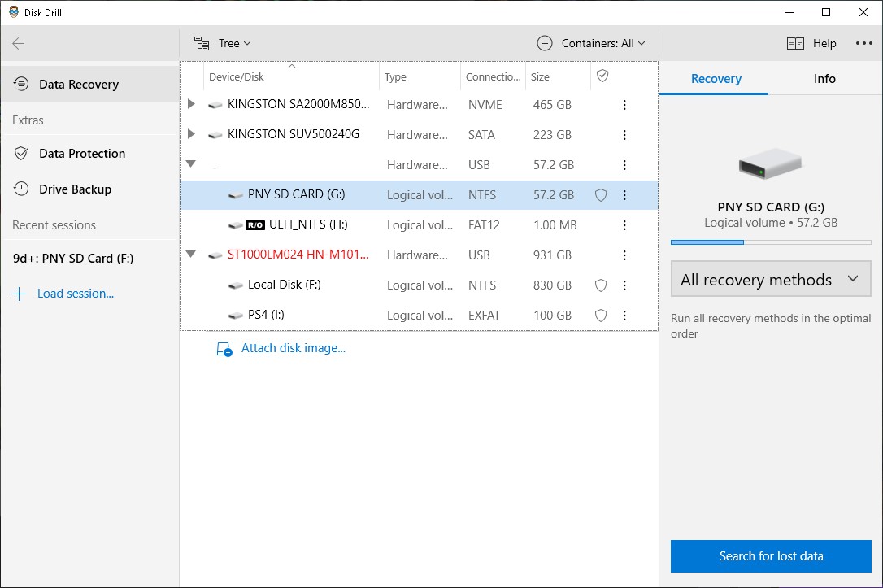Click the Data Protection shield icon in sidebar
Screen dimensions: 883x588
(21, 153)
